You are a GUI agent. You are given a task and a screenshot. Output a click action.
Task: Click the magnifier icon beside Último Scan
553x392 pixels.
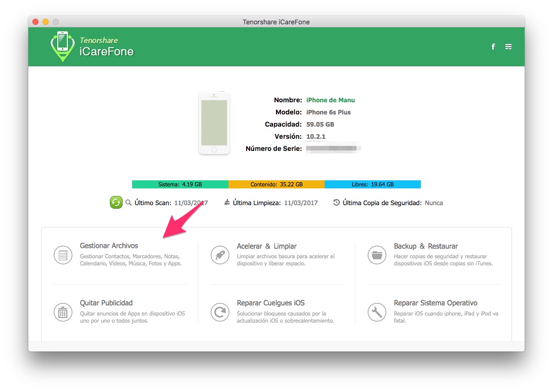click(129, 203)
